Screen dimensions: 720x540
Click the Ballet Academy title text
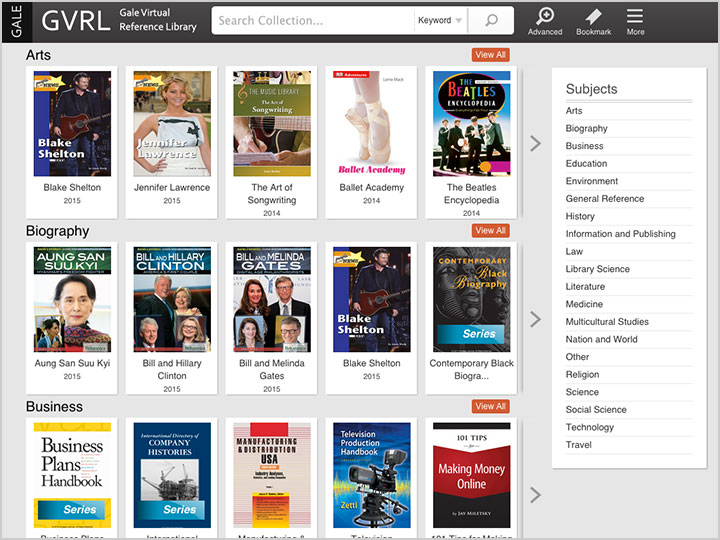371,187
